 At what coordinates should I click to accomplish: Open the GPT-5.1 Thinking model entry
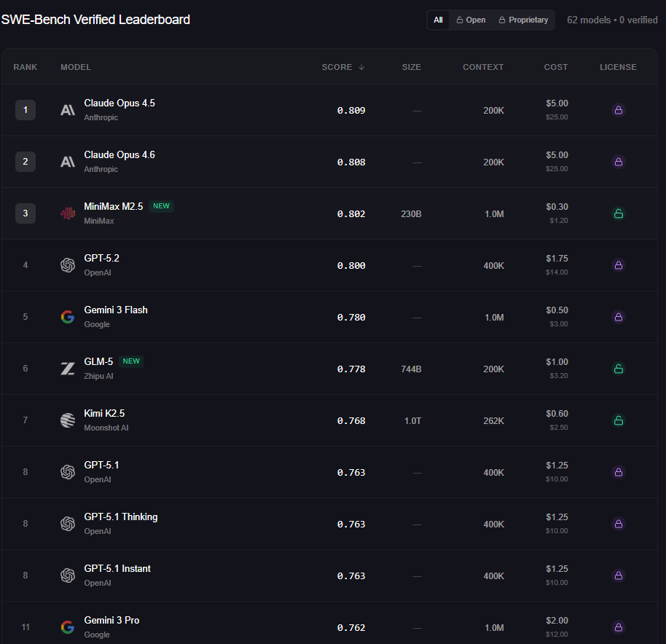coord(120,517)
